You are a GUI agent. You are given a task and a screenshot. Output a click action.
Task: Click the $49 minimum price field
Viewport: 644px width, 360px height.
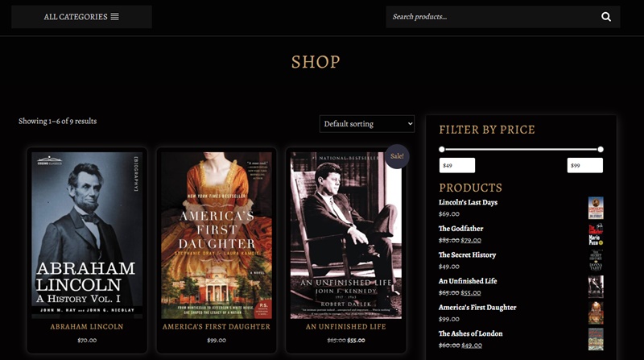coord(457,166)
